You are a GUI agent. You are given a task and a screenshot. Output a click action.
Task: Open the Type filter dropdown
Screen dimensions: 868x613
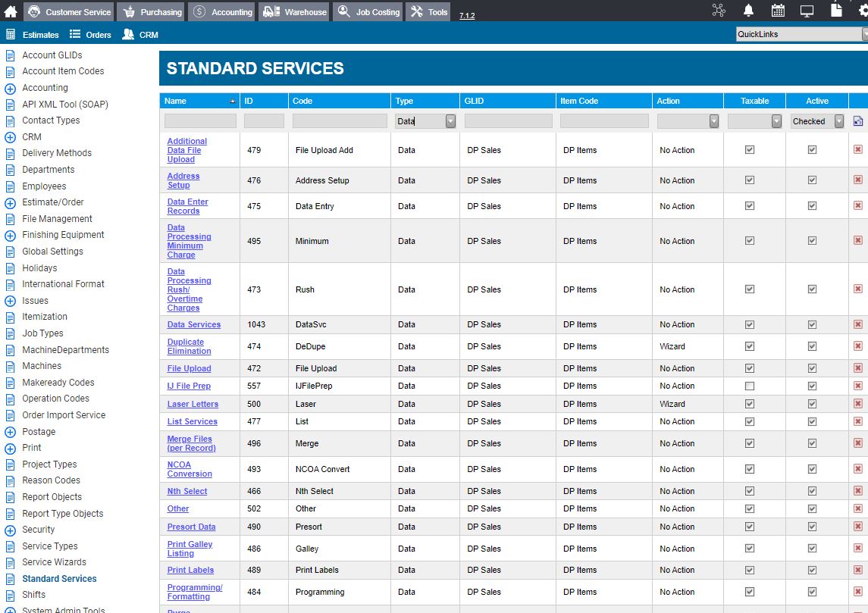[x=450, y=121]
